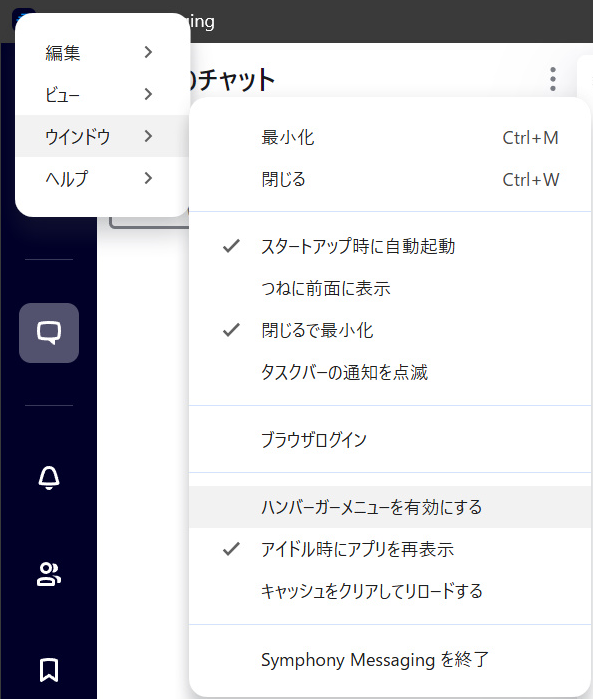Select ブラウザログイン menu entry
The height and width of the screenshot is (699, 593).
[391, 440]
